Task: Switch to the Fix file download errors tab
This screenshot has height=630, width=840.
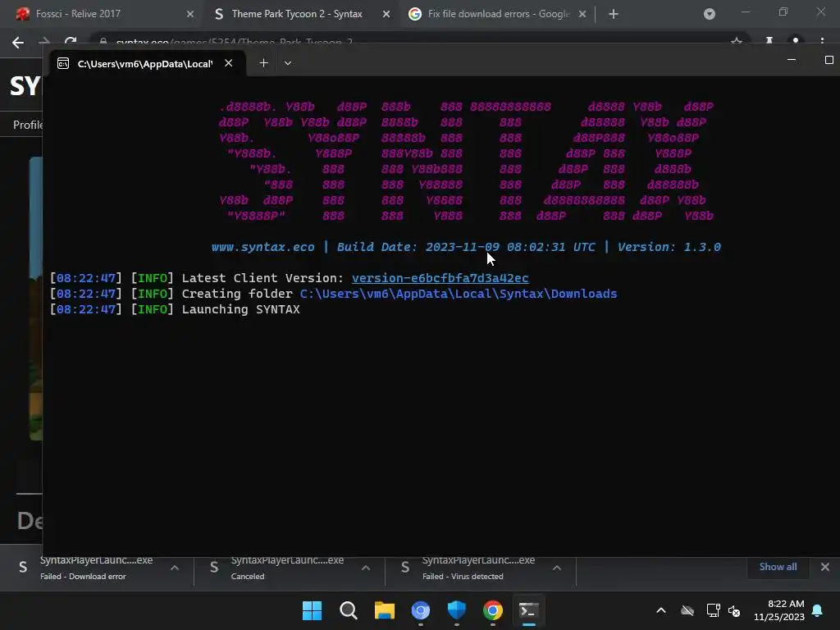Action: click(497, 14)
